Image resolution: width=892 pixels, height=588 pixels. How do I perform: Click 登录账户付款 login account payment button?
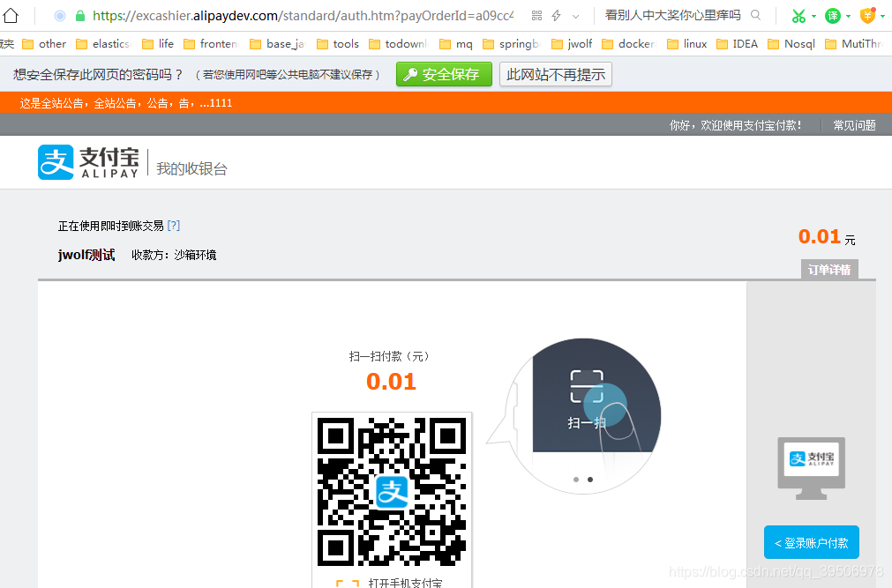pos(811,542)
